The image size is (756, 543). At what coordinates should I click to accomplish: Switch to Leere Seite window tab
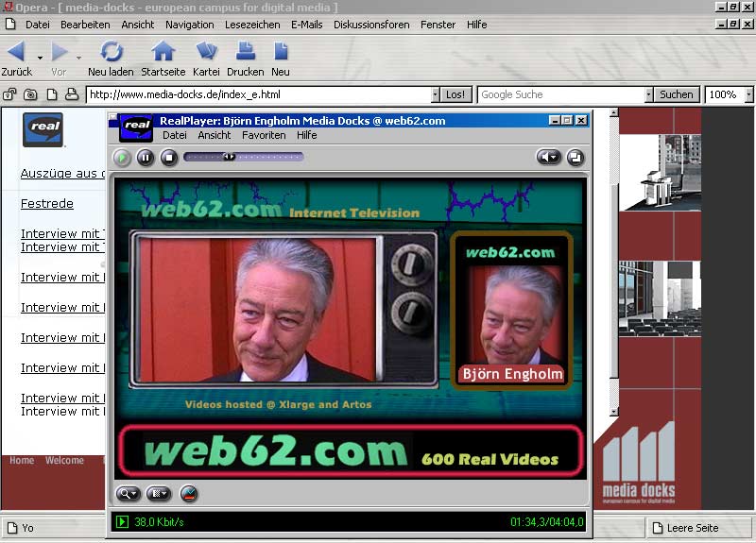[x=698, y=528]
